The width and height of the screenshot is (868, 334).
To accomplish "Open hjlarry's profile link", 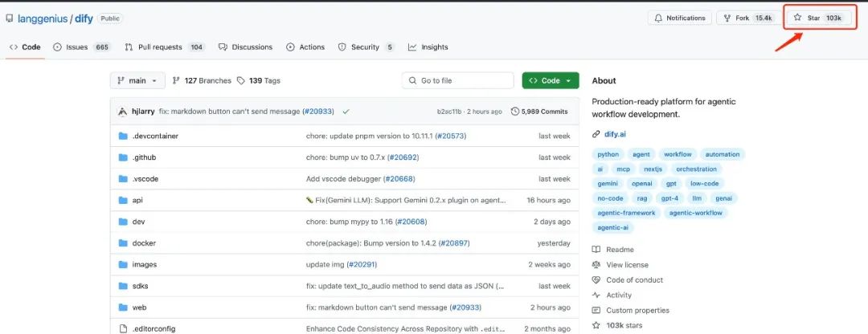I will (143, 112).
